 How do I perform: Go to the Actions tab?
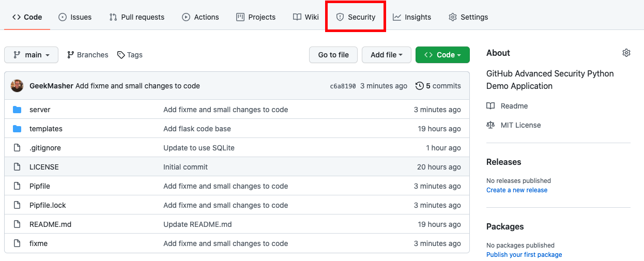pos(201,17)
